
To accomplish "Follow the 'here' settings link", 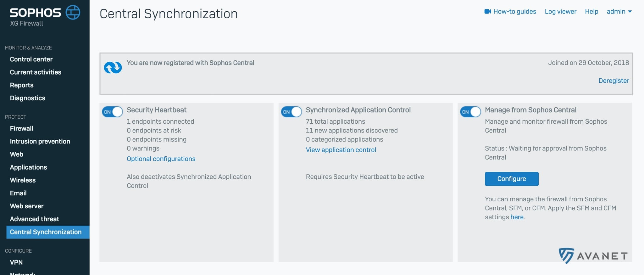I will pyautogui.click(x=517, y=217).
